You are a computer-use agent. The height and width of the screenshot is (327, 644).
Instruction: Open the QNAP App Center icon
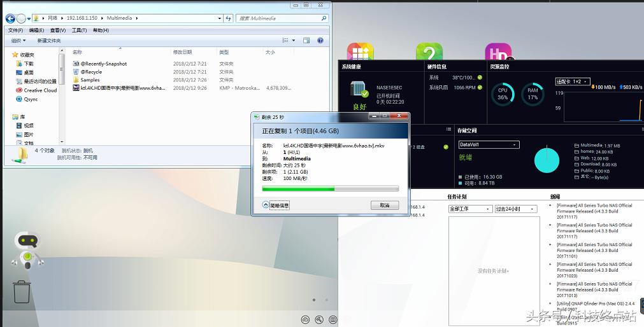[x=360, y=52]
